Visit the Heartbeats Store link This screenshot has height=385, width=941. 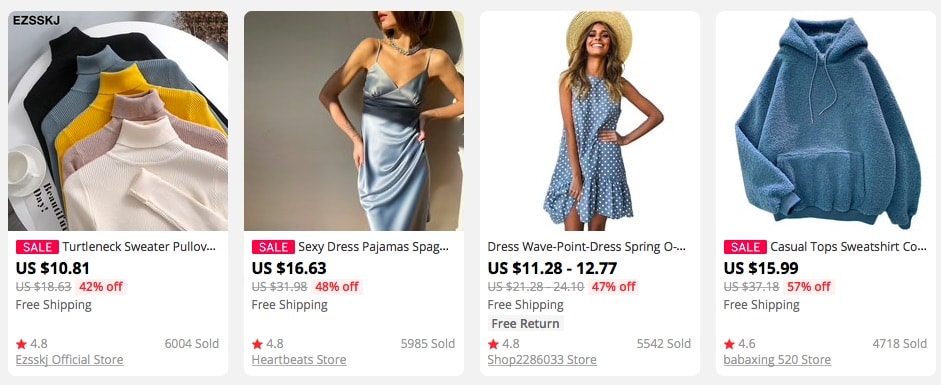coord(299,360)
